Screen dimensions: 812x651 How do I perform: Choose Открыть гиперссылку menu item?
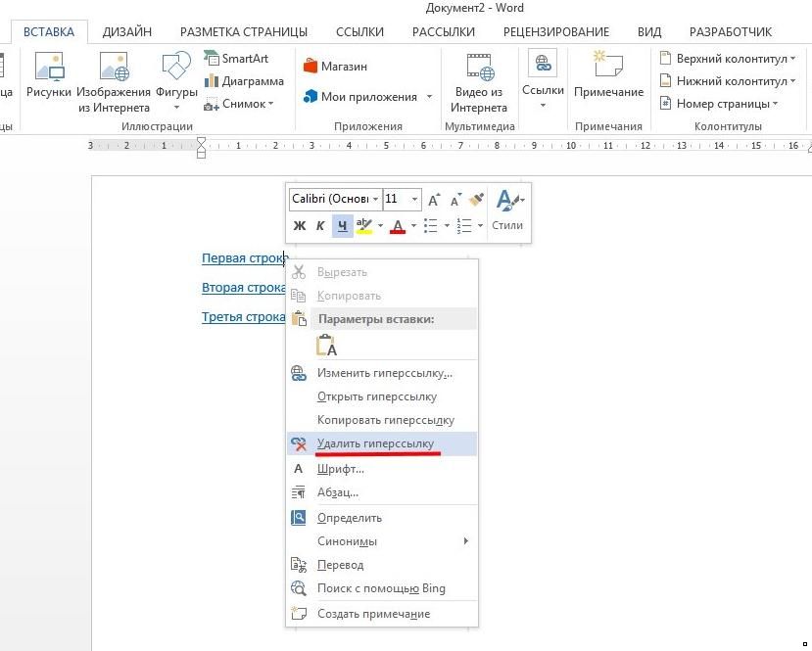coord(382,396)
